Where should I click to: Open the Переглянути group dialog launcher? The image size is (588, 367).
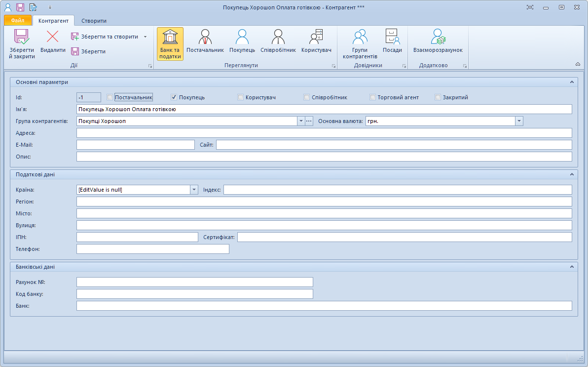(x=334, y=66)
